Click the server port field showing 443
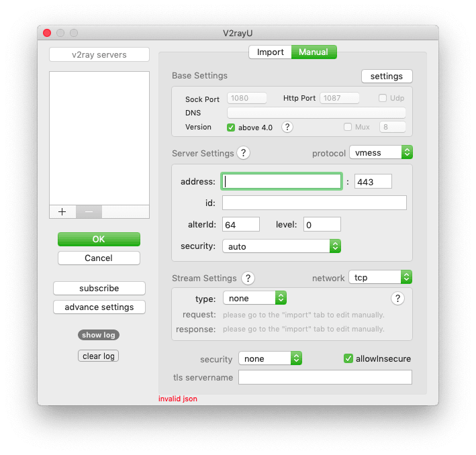 373,181
